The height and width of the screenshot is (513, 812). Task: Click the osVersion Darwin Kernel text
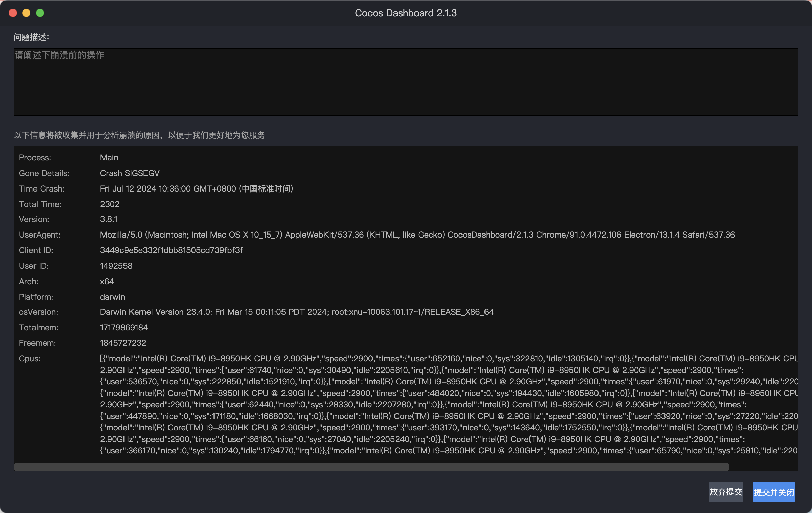pos(296,312)
